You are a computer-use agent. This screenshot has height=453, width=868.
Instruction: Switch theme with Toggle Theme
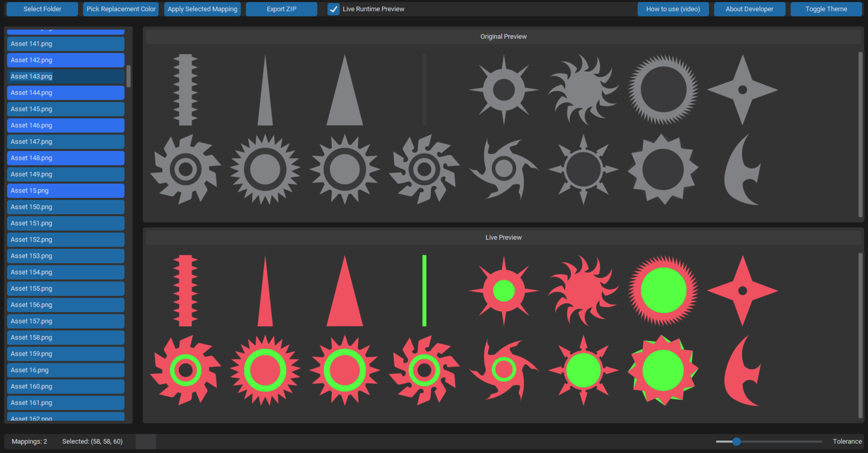tap(826, 9)
